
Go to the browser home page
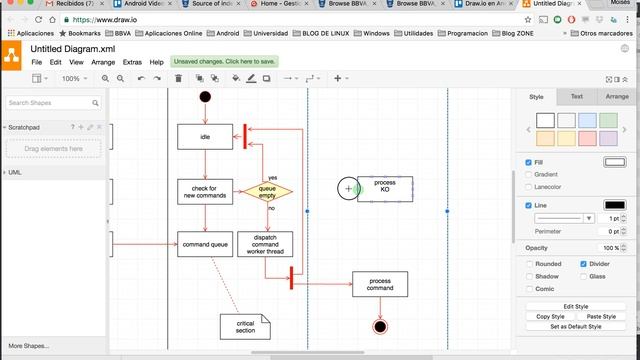52,20
